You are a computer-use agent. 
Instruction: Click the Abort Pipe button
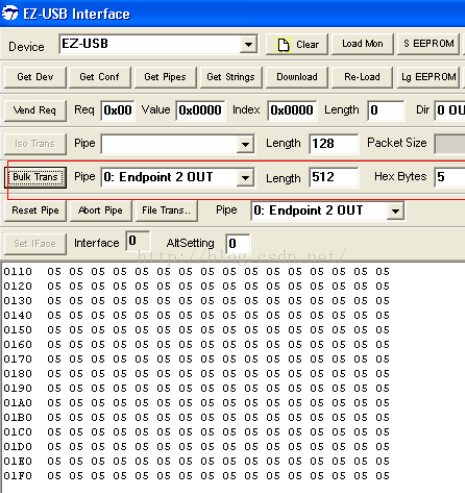click(100, 211)
